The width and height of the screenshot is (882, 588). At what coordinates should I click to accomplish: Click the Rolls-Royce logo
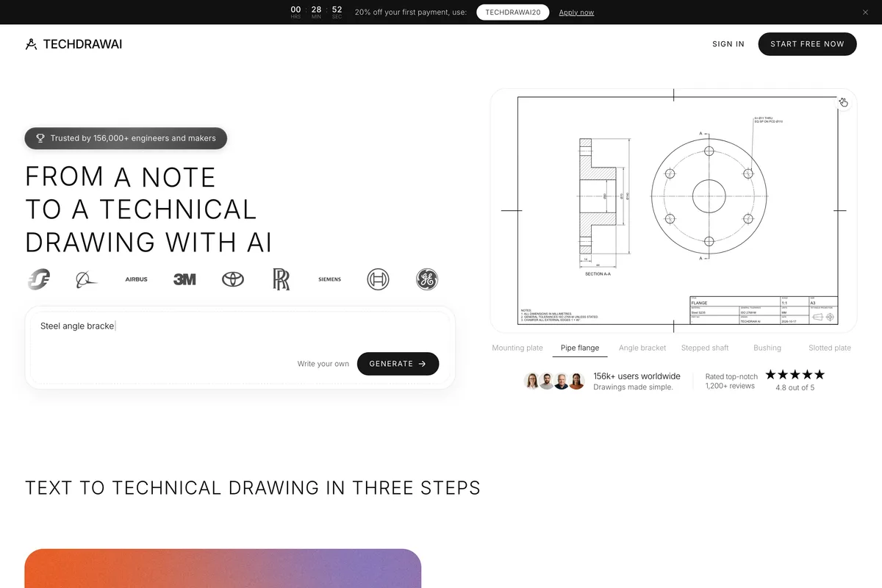[282, 279]
